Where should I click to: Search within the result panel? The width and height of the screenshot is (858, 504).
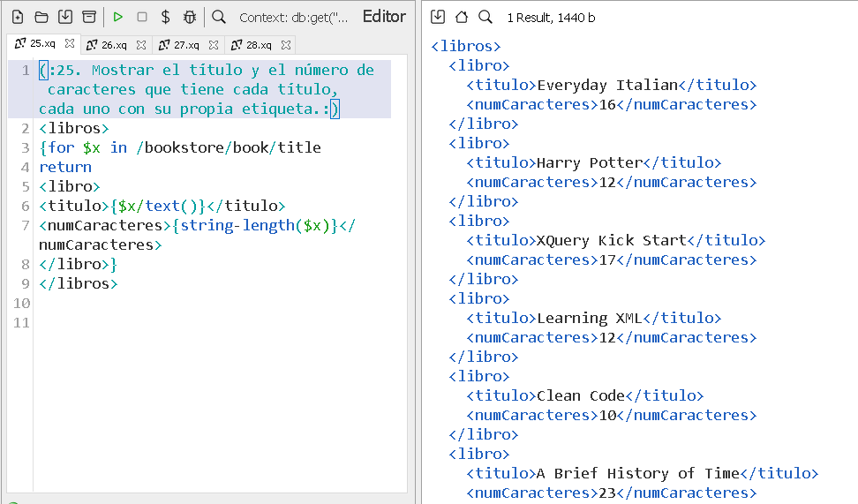485,17
